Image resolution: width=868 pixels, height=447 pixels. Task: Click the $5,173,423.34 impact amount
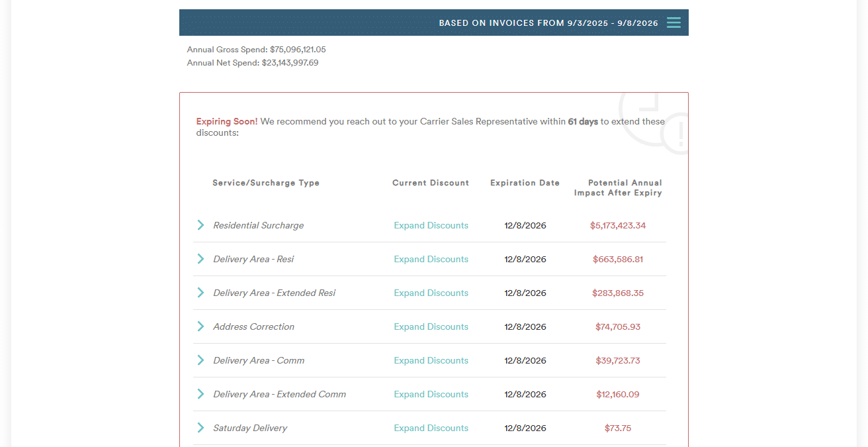618,225
